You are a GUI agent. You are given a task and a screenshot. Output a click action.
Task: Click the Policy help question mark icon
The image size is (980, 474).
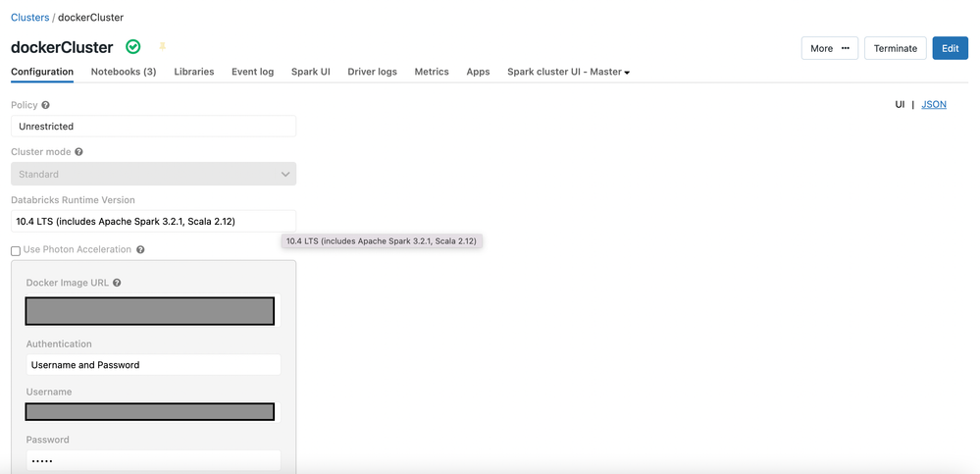point(46,105)
